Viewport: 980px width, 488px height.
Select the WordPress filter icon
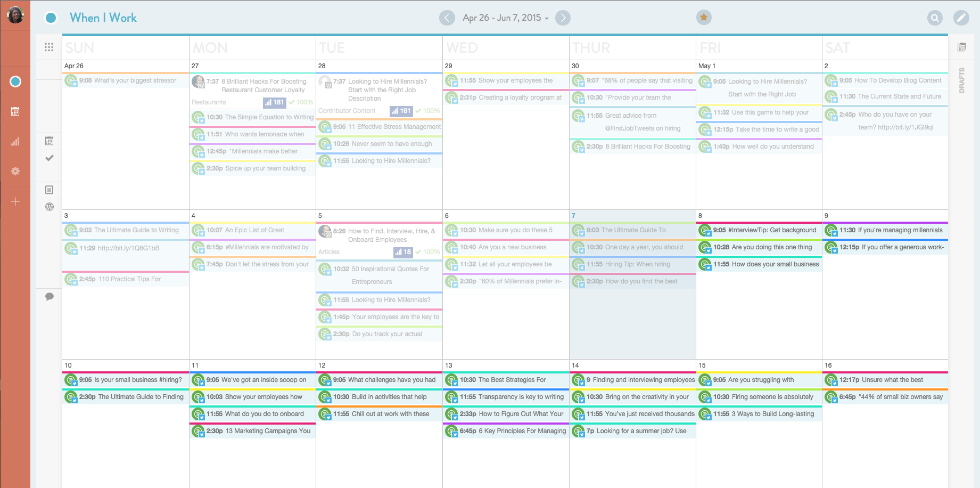coord(50,207)
